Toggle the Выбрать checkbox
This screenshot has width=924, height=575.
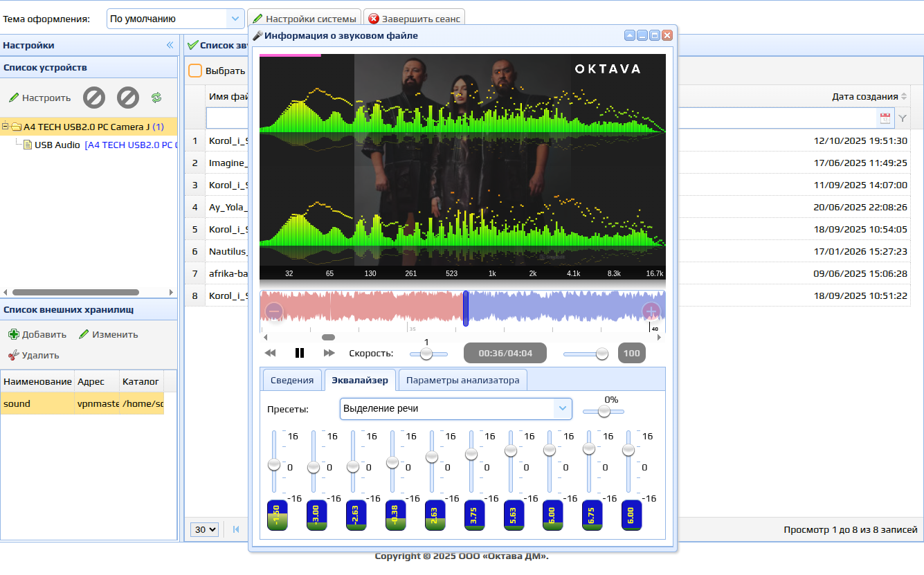pos(195,71)
